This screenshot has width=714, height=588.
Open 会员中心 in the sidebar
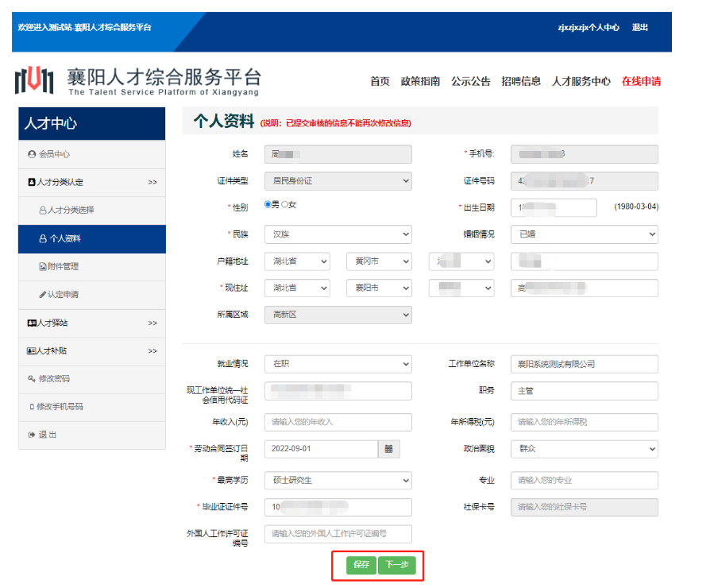click(55, 154)
